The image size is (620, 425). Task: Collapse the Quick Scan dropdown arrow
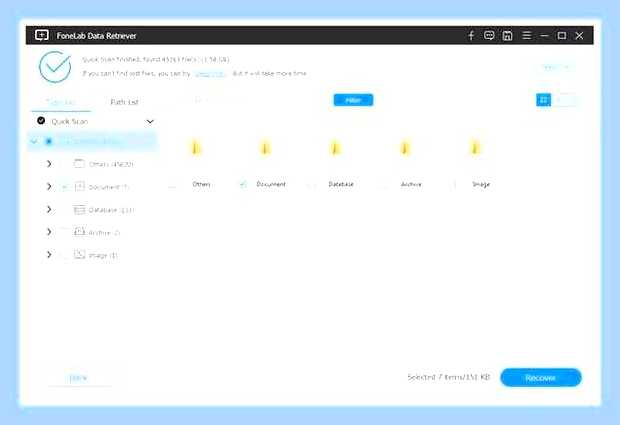coord(150,121)
